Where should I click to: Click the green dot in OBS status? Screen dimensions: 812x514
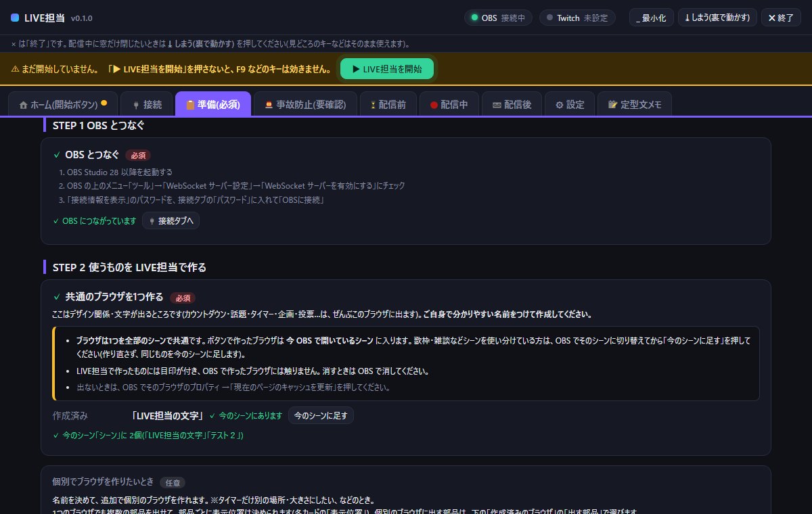click(x=475, y=18)
